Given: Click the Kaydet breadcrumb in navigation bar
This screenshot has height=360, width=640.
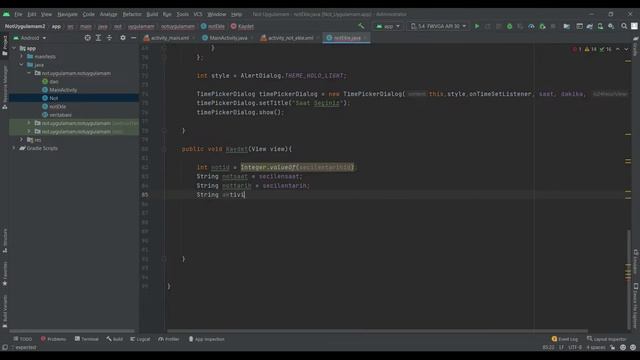Looking at the screenshot, I should (242, 26).
